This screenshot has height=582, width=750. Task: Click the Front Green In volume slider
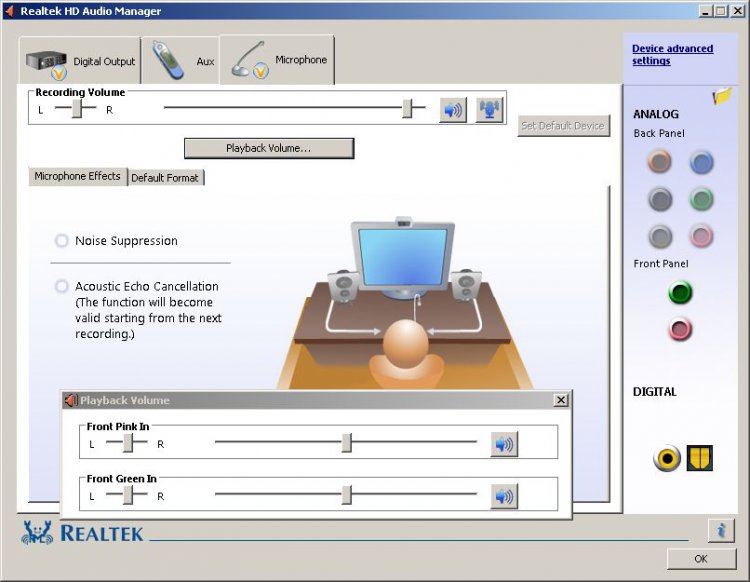coord(346,495)
